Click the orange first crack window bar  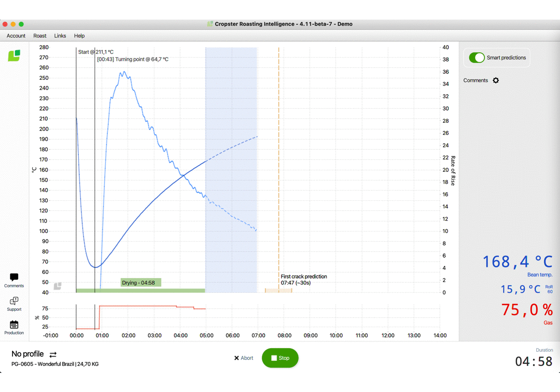click(279, 291)
